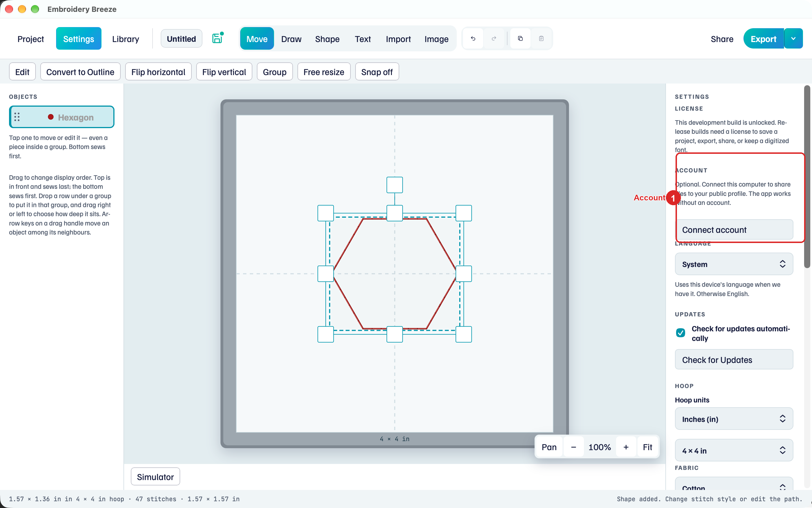Click the zoom in plus button

pyautogui.click(x=626, y=447)
